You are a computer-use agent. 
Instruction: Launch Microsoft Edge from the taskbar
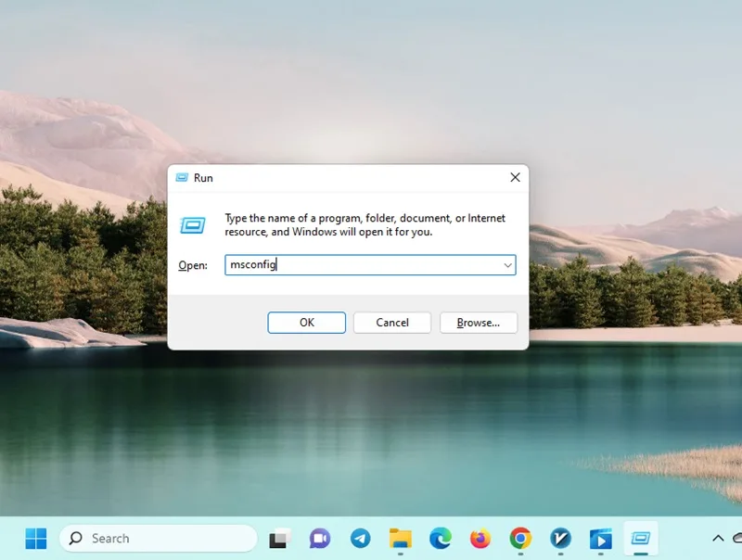tap(440, 539)
